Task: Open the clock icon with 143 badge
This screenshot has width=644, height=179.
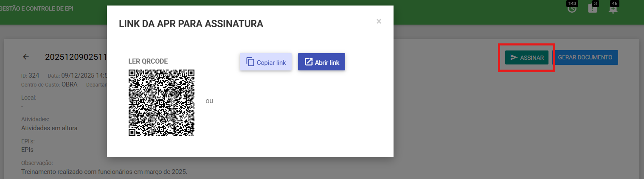Action: click(x=572, y=8)
